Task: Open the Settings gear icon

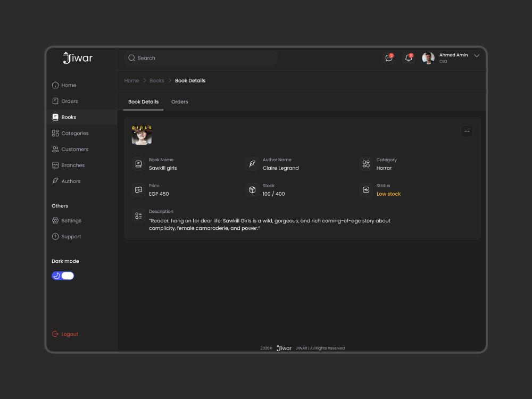Action: (x=55, y=221)
